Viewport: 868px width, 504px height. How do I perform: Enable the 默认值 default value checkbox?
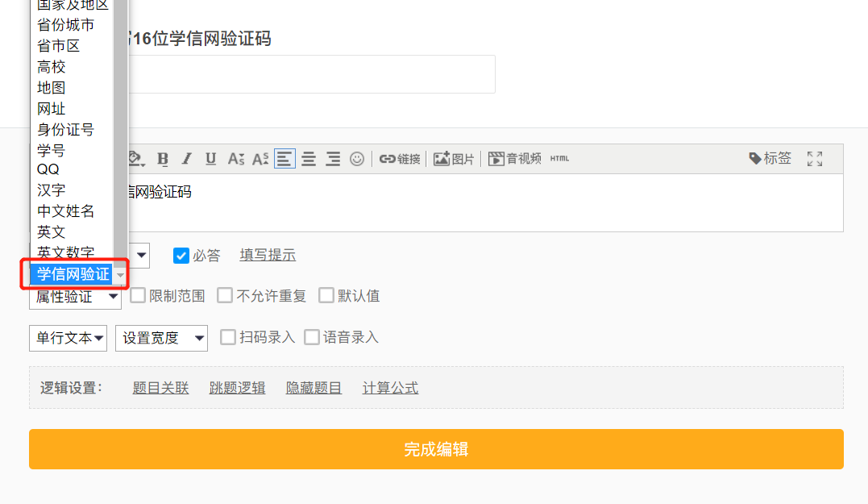(326, 295)
